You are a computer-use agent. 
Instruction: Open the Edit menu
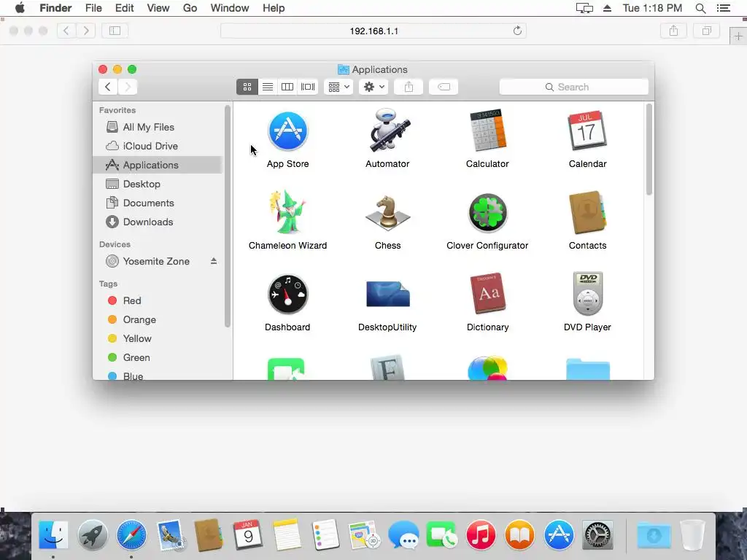tap(124, 8)
